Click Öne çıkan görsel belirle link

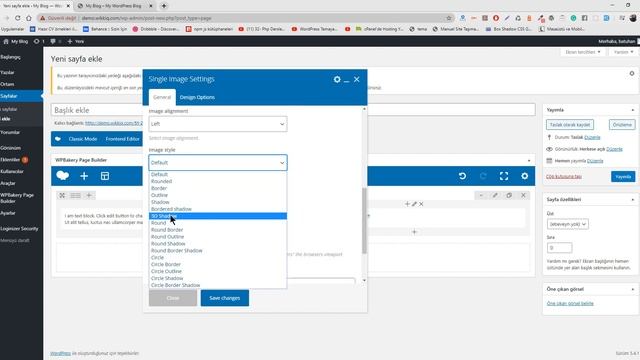(x=570, y=303)
